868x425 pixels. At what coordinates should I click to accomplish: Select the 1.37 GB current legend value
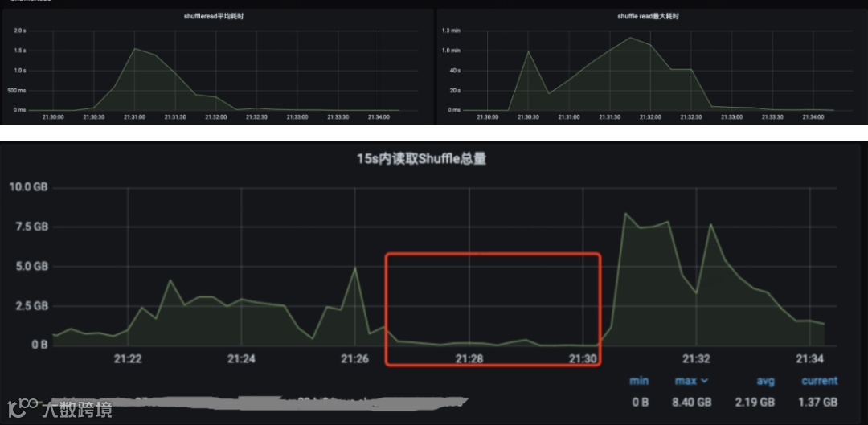coord(819,402)
